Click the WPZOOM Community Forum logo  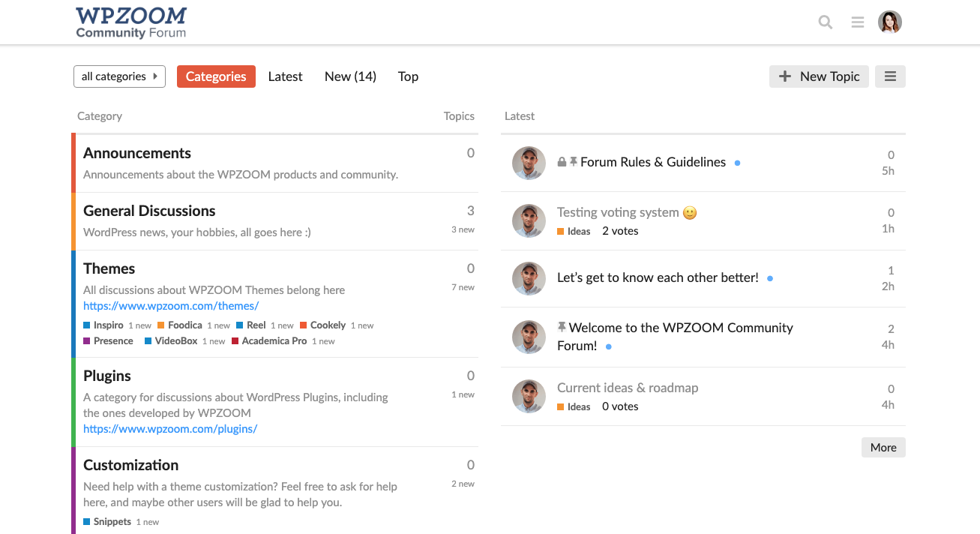[131, 22]
